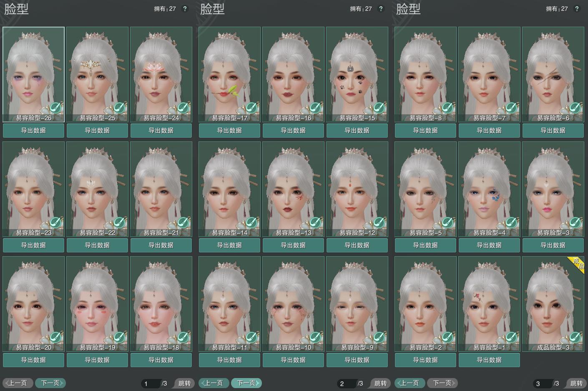588x391 pixels.
Task: Select face thumbnail 易容脸型-1
Action: 489,300
